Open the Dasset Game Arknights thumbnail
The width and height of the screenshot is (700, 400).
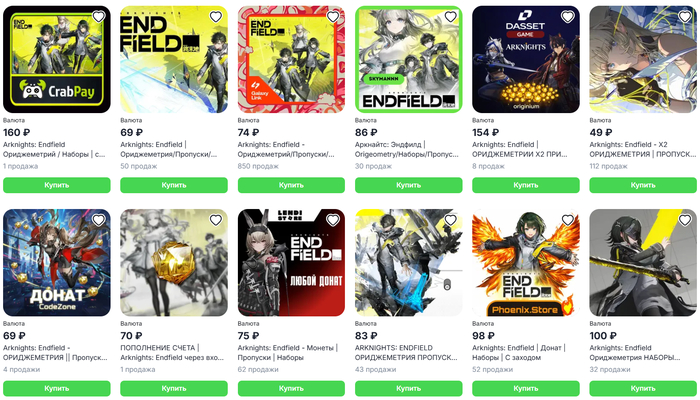coord(526,59)
